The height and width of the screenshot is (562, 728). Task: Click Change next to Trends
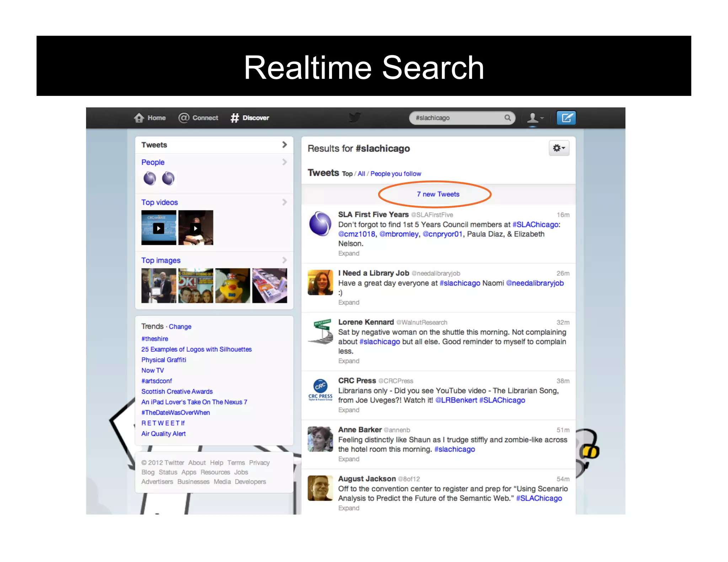click(x=180, y=326)
